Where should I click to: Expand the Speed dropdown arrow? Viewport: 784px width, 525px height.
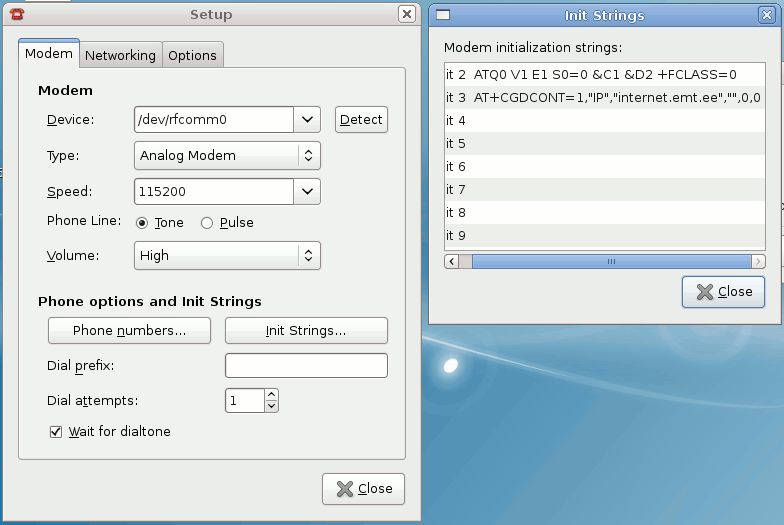tap(307, 192)
